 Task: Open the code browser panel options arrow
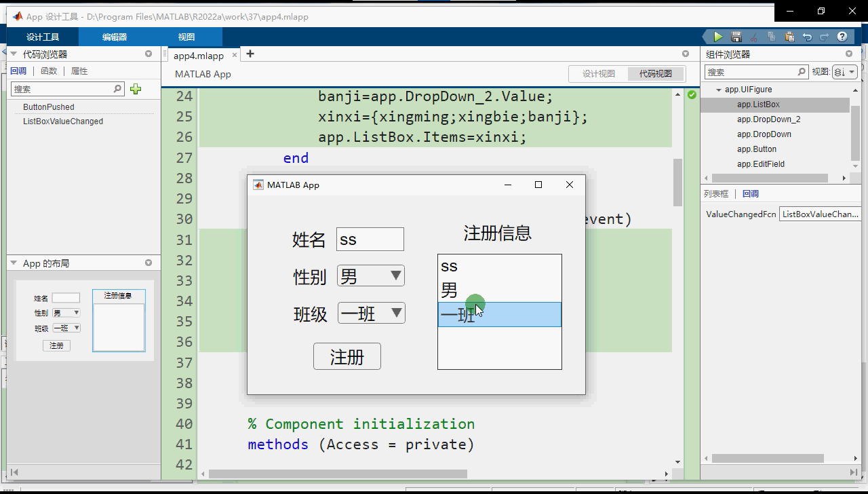(x=149, y=54)
